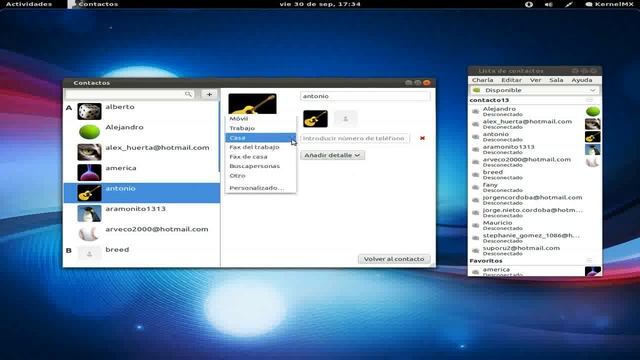Screen dimensions: 640x360
Task: Choose Otro from the phone type menu
Action: 260,176
